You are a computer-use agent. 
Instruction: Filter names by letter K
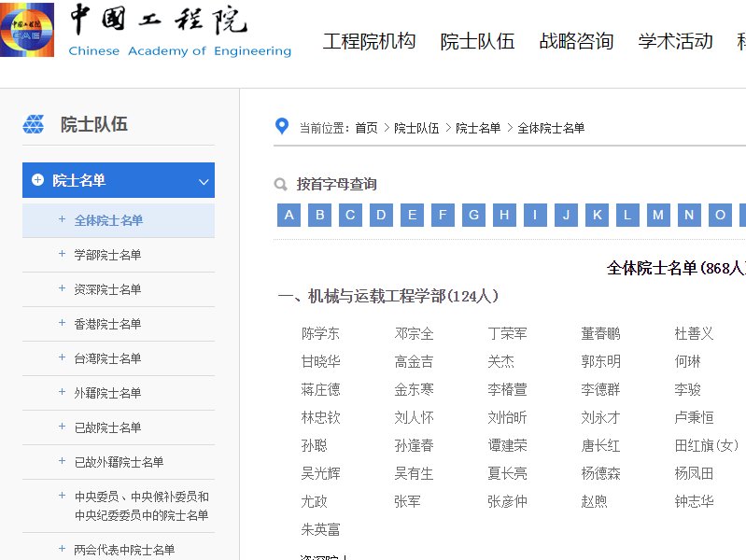pos(598,215)
